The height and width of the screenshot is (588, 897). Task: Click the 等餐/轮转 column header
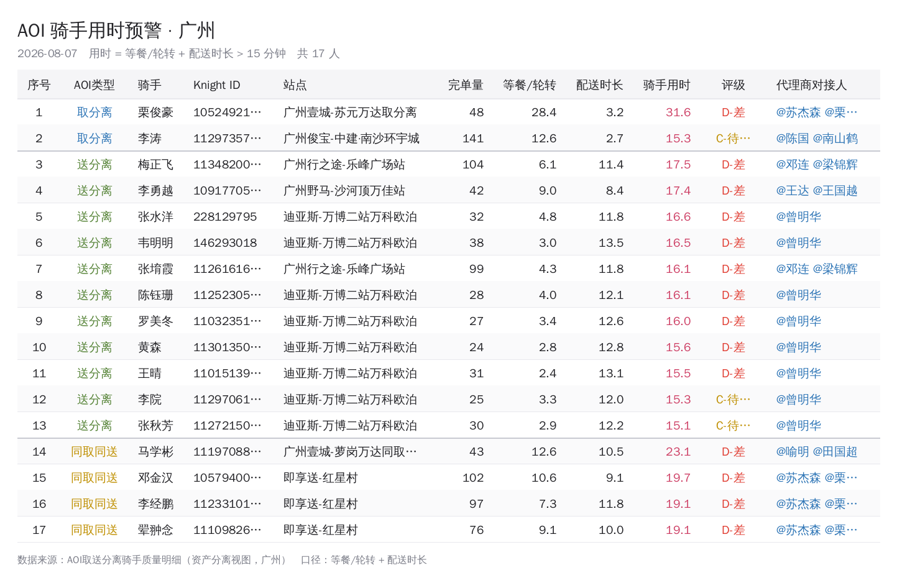(x=530, y=85)
